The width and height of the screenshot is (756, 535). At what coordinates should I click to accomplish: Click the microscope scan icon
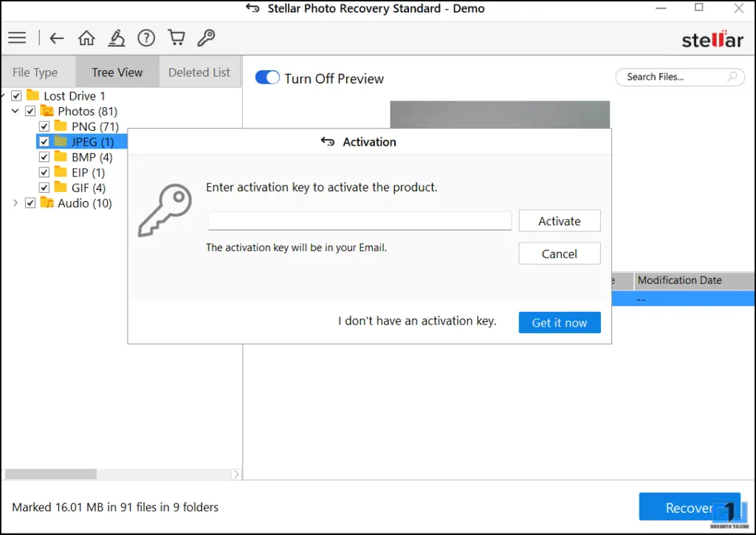[117, 38]
